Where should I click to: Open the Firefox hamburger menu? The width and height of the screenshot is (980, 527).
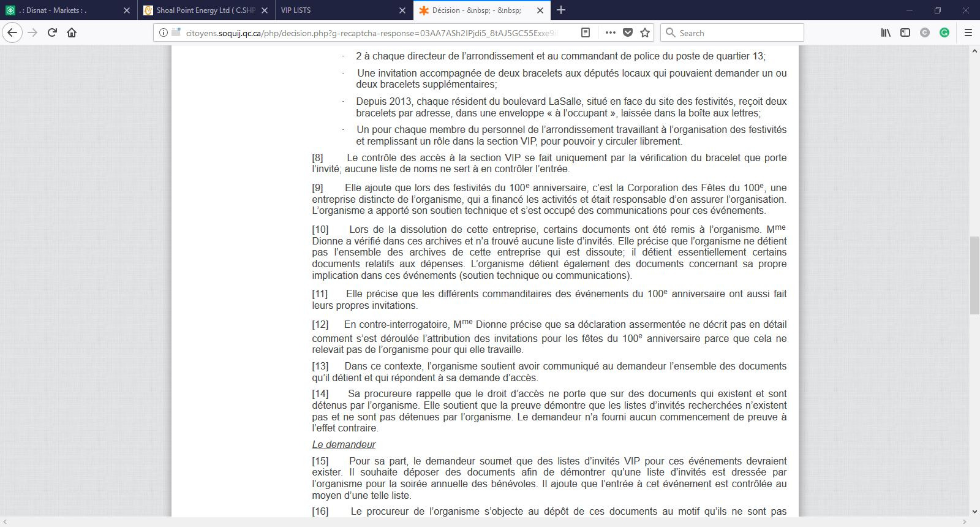[x=968, y=32]
